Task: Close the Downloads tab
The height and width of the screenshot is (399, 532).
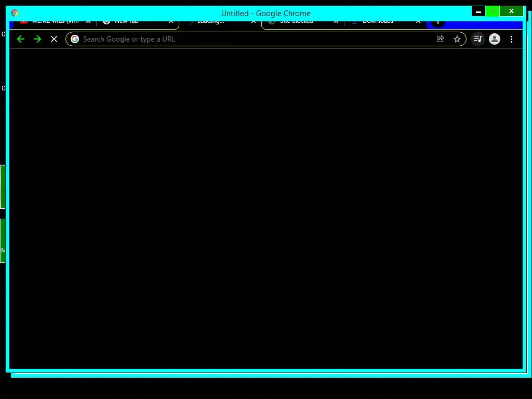Action: pyautogui.click(x=418, y=22)
